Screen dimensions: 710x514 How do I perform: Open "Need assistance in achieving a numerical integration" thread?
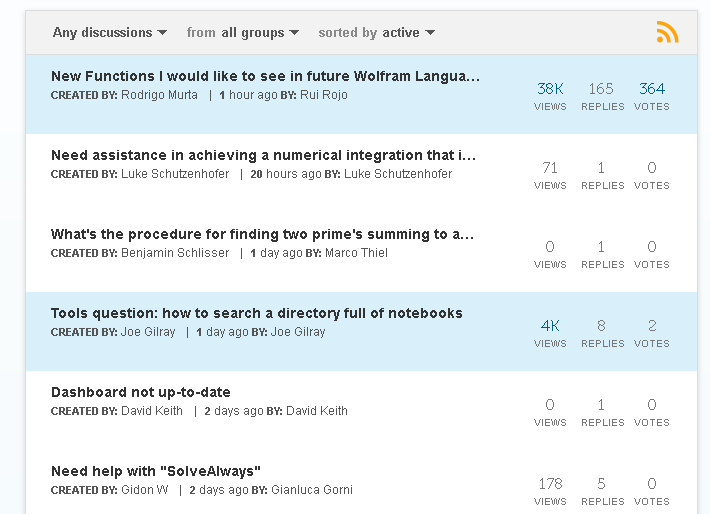(264, 155)
